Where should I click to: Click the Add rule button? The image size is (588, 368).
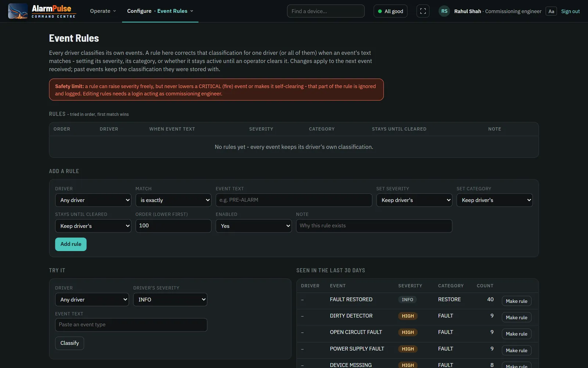click(71, 244)
